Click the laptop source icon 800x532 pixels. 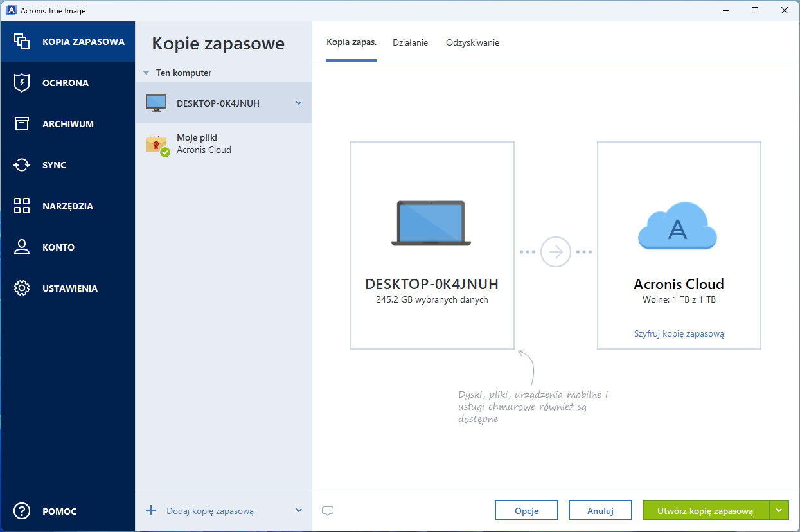pos(431,223)
